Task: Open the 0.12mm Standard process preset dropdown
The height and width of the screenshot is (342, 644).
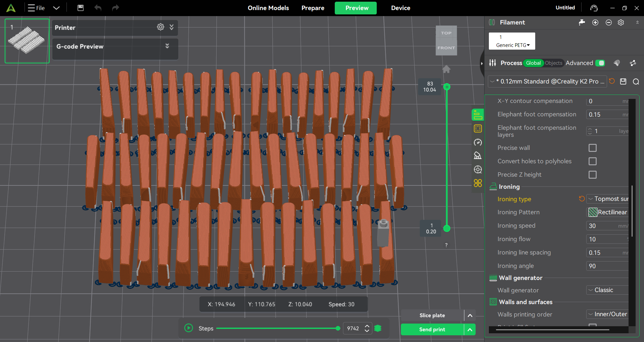Action: [547, 81]
